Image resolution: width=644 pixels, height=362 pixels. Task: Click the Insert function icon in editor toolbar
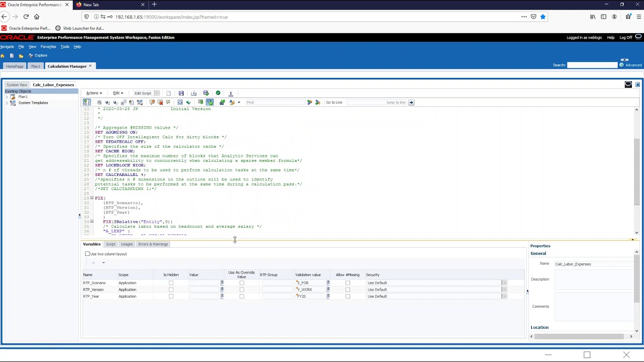pos(99,102)
